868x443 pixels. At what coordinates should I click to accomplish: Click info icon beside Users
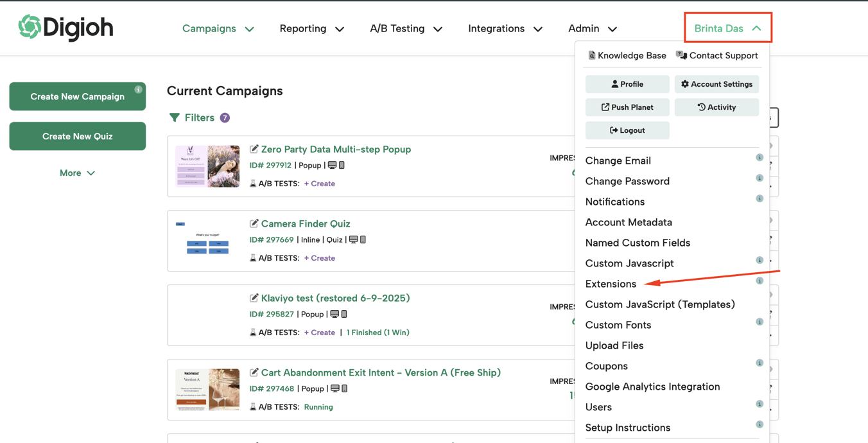759,404
